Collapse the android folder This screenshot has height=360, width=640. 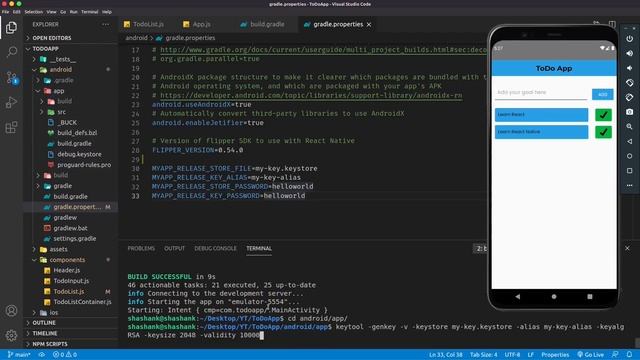[x=60, y=70]
